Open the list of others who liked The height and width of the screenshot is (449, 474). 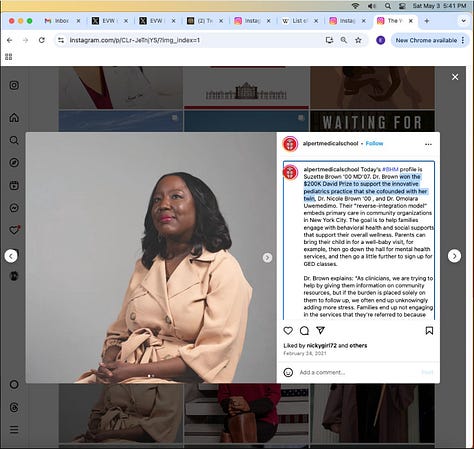point(358,346)
